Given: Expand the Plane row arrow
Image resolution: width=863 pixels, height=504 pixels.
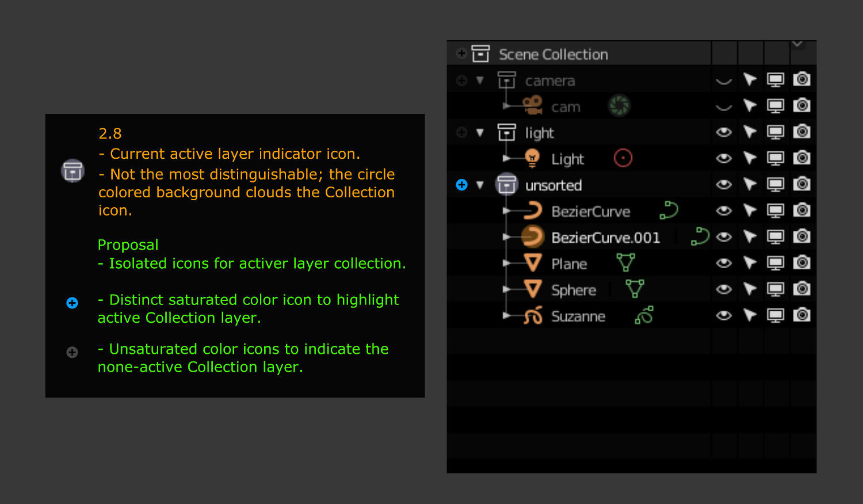Looking at the screenshot, I should [x=506, y=264].
